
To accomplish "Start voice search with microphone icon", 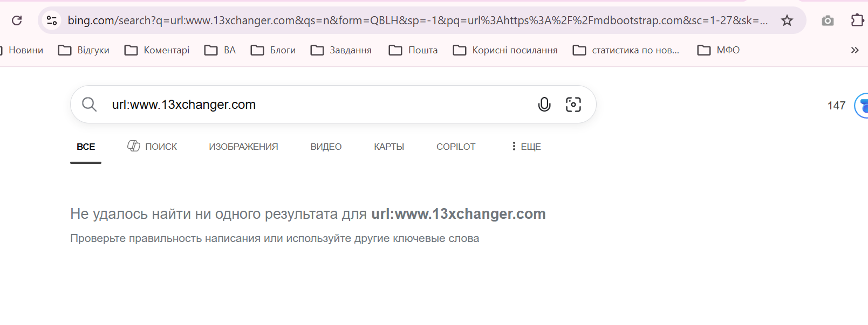I will coord(544,105).
